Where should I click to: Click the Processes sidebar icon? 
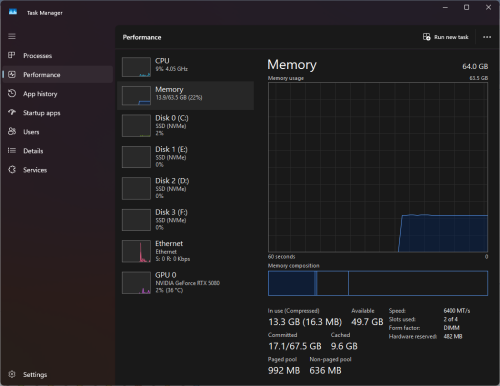(12, 55)
